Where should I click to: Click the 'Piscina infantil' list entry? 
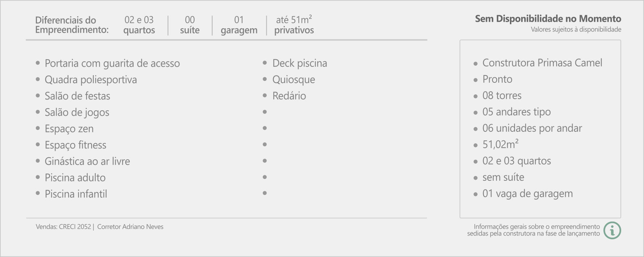(76, 194)
